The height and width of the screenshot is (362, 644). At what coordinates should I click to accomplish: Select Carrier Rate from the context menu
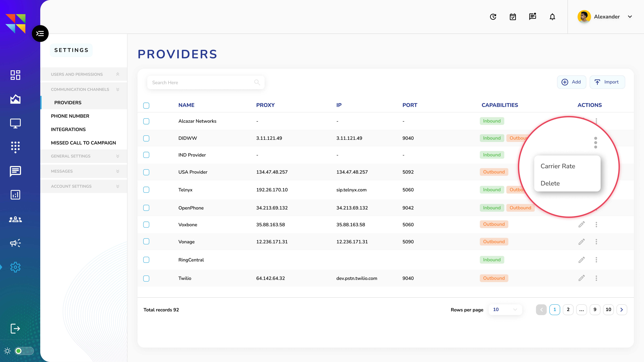pyautogui.click(x=558, y=166)
